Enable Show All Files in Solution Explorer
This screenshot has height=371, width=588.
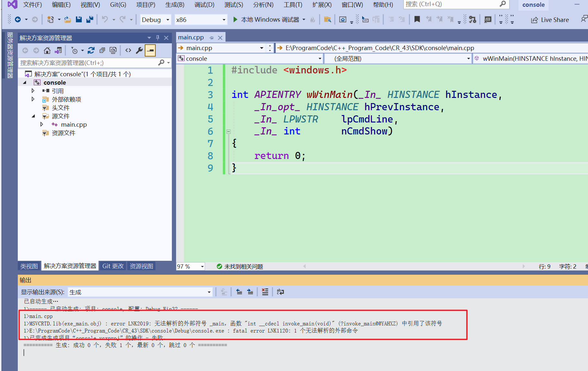click(x=113, y=50)
